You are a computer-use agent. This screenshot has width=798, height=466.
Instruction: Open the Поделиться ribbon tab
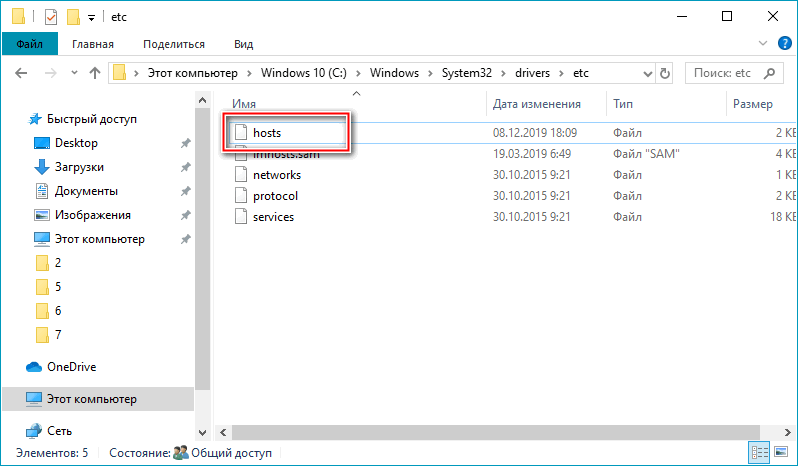(x=174, y=44)
